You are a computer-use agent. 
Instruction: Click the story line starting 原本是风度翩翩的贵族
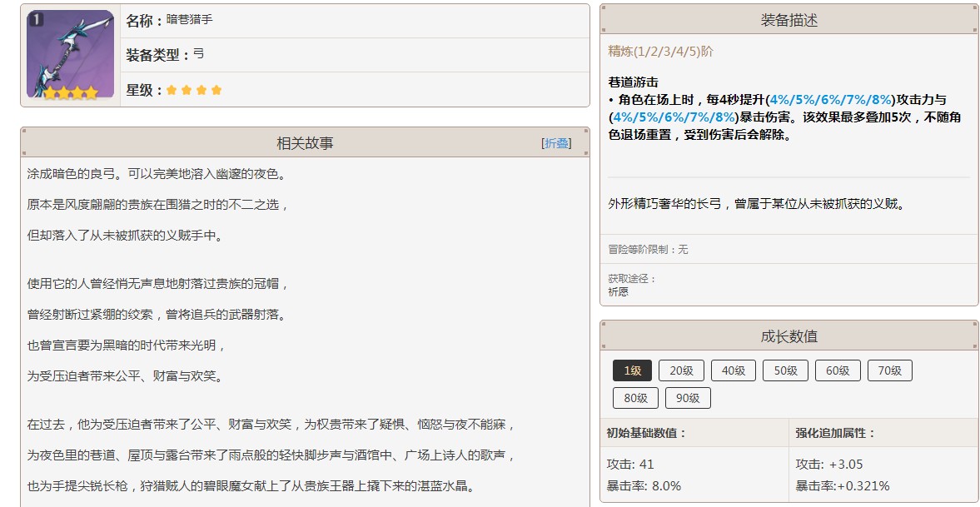coord(157,205)
